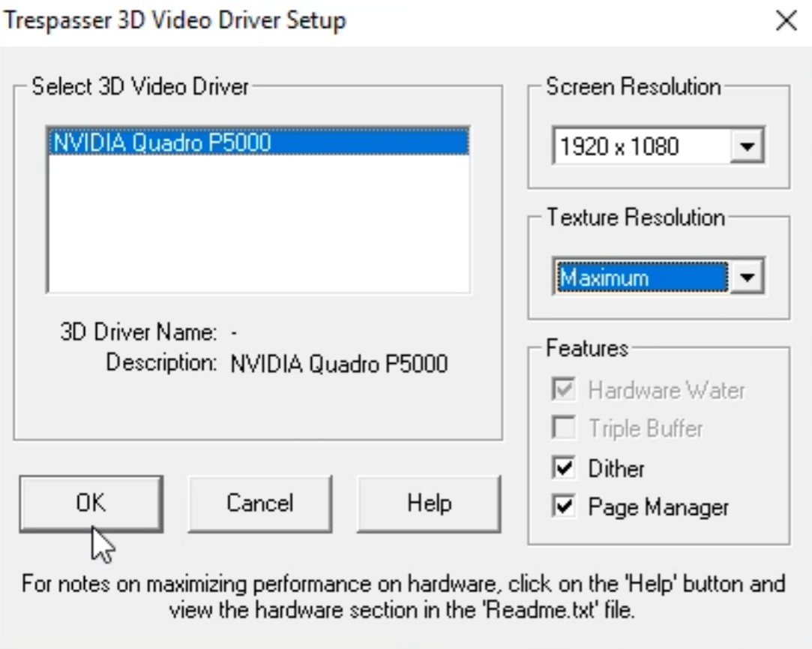Enable the Triple Buffer checkbox
The width and height of the screenshot is (812, 649).
pyautogui.click(x=564, y=429)
